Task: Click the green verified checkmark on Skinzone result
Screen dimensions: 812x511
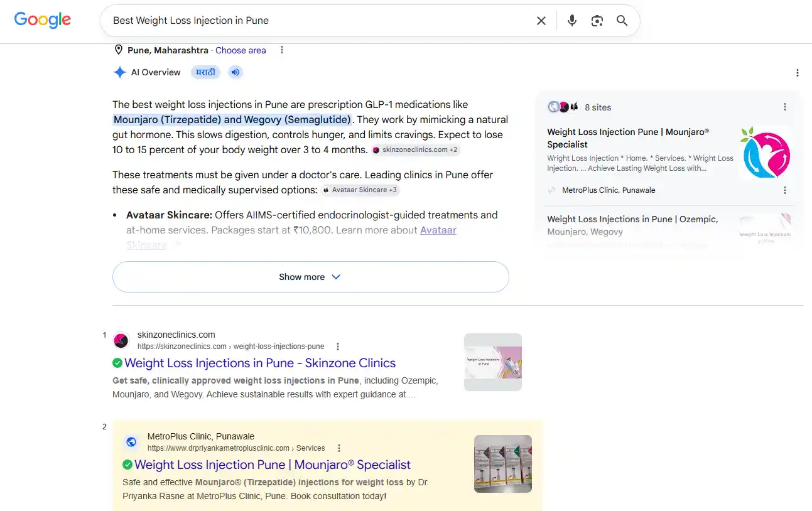Action: (117, 363)
